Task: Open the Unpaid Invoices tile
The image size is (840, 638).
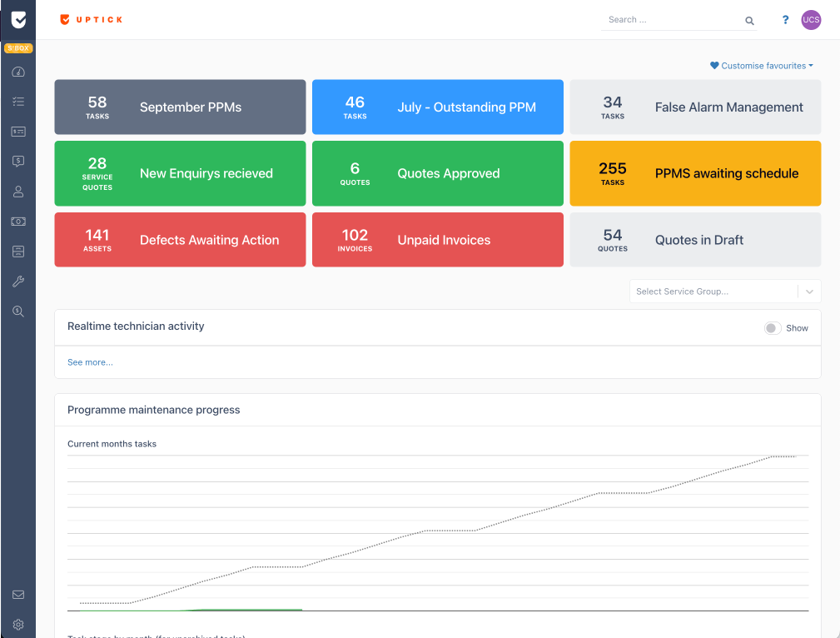Action: pyautogui.click(x=438, y=240)
